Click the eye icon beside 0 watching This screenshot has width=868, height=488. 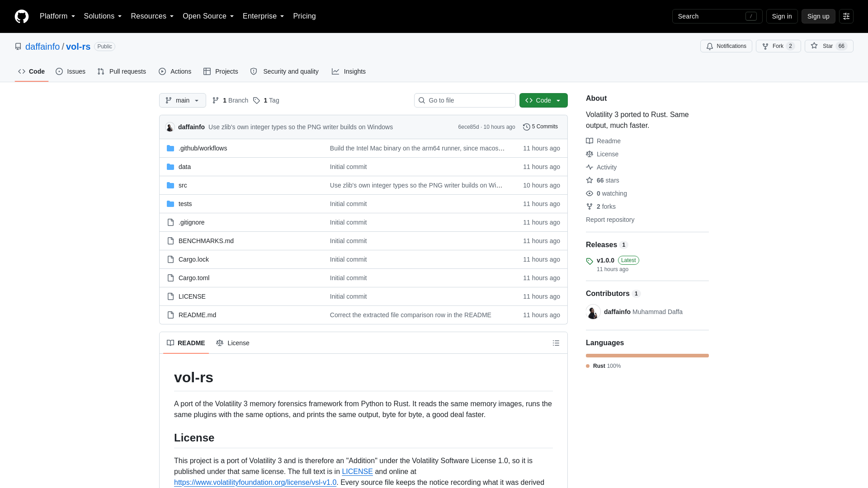click(590, 193)
